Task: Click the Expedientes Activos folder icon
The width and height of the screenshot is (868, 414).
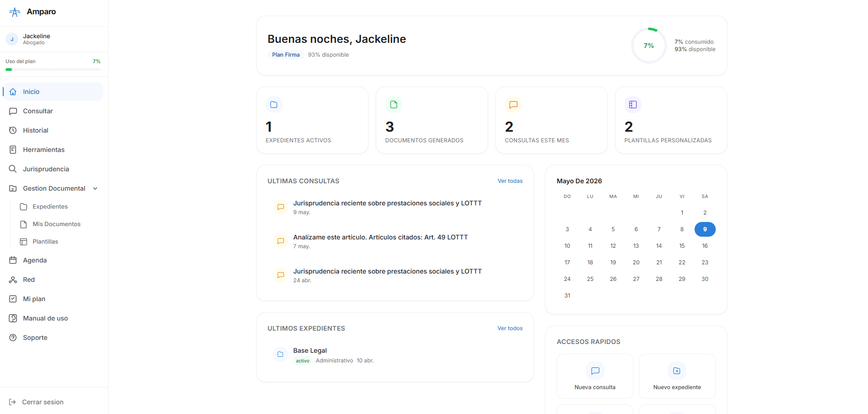Action: (274, 105)
